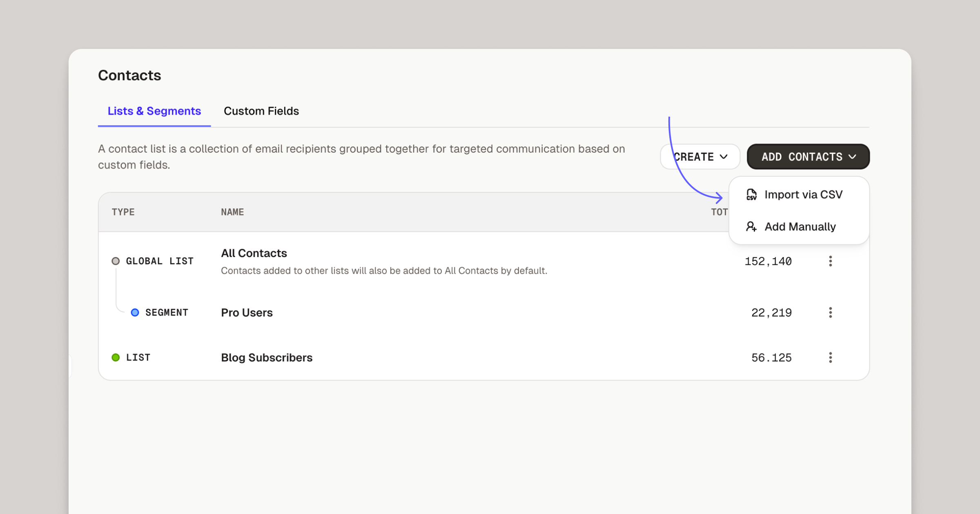Click the blue Segment indicator dot

(135, 312)
